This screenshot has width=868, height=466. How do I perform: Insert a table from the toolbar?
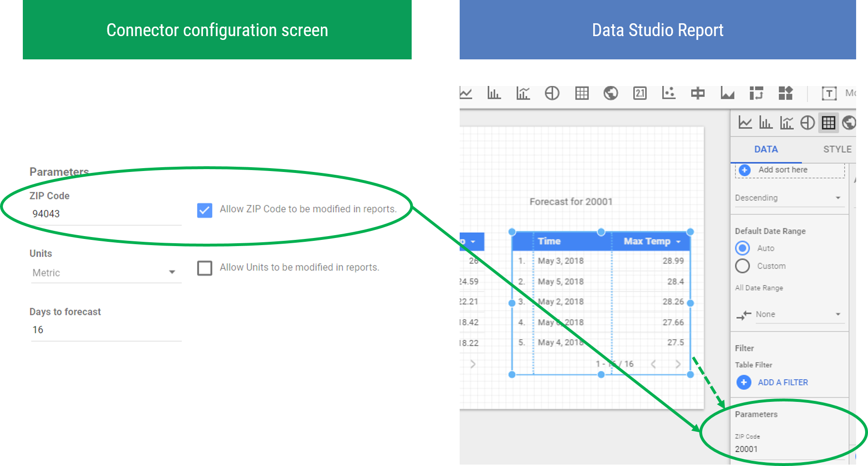click(x=581, y=94)
